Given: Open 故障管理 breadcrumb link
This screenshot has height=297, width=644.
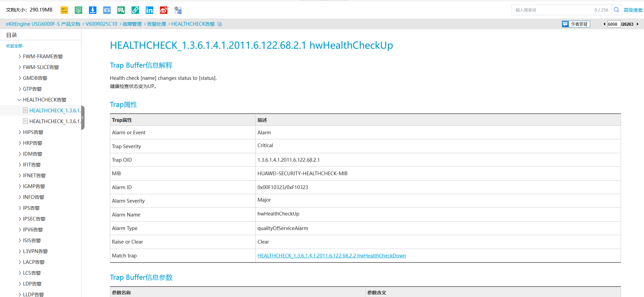Looking at the screenshot, I should click(x=132, y=24).
